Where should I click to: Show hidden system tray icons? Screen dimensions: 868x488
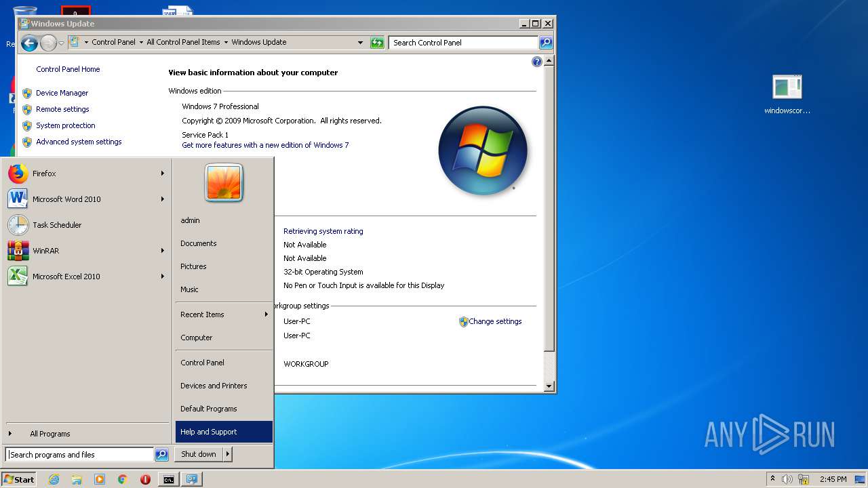[x=772, y=479]
